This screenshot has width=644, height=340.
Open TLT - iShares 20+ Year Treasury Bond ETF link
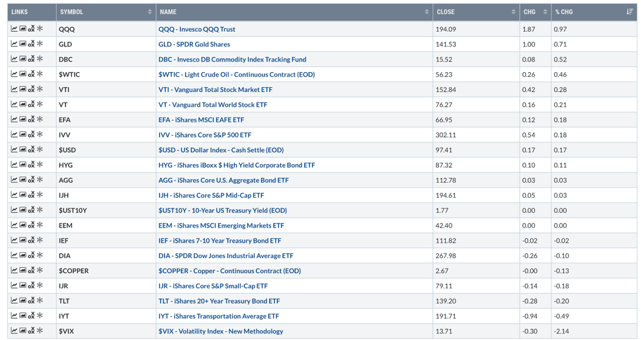coord(219,302)
